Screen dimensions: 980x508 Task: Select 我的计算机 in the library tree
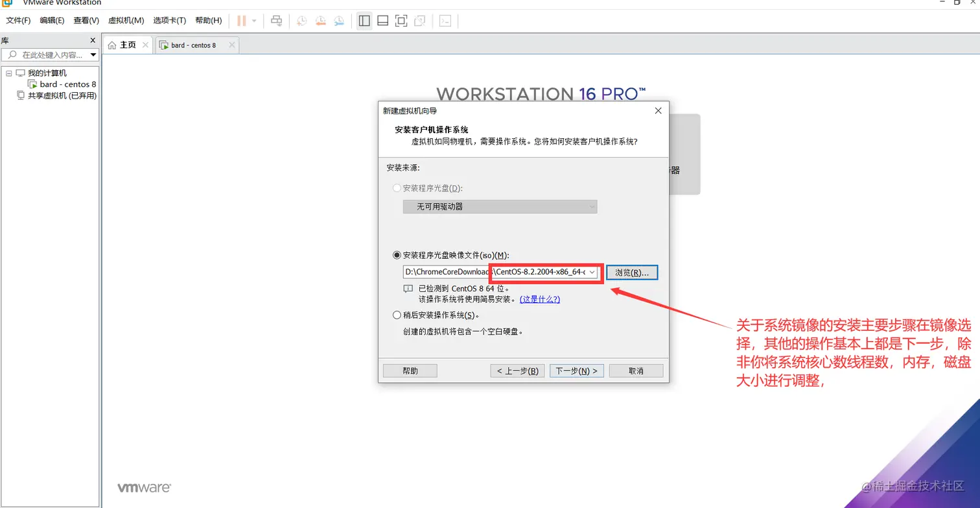[x=47, y=73]
